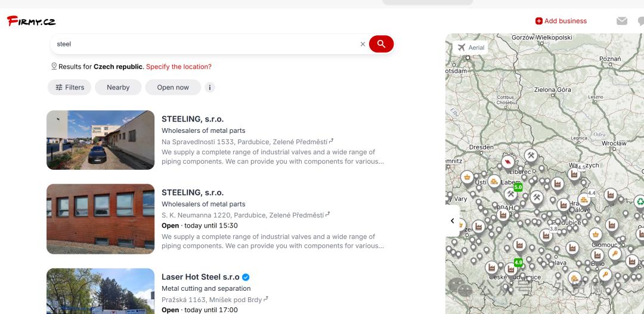Click the verified badge next to Laser Hot Steel
644x314 pixels.
(x=246, y=277)
